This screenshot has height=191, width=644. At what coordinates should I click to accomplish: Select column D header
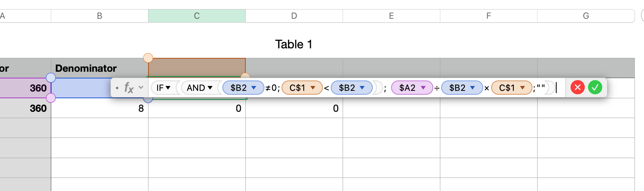click(x=294, y=16)
